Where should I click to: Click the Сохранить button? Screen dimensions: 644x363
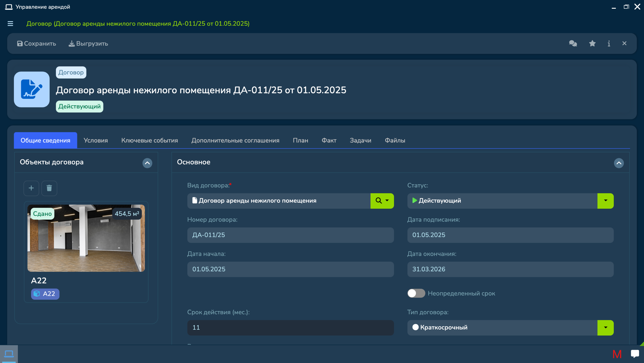point(36,43)
